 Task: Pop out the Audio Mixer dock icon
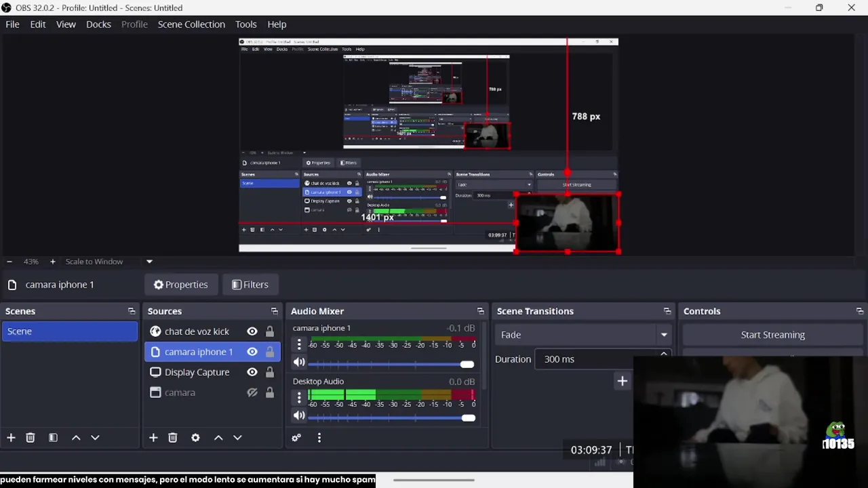(481, 311)
